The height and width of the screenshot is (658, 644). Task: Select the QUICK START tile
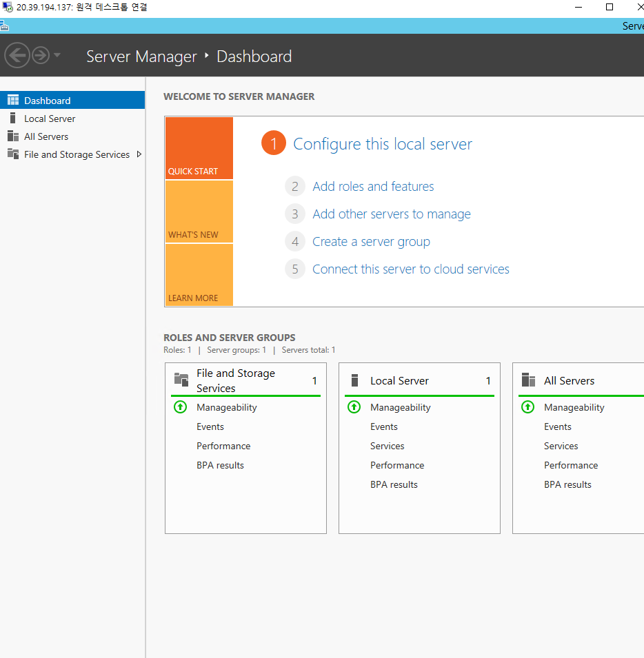[x=199, y=148]
